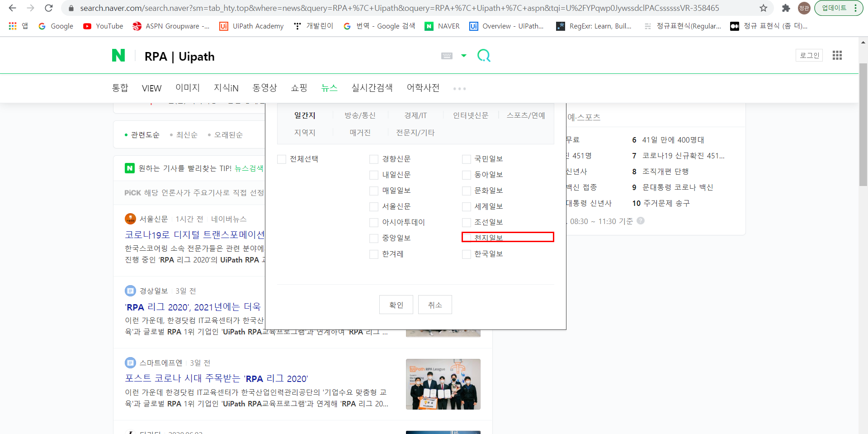Switch to the 지식iN tab
868x434 pixels.
(x=226, y=88)
